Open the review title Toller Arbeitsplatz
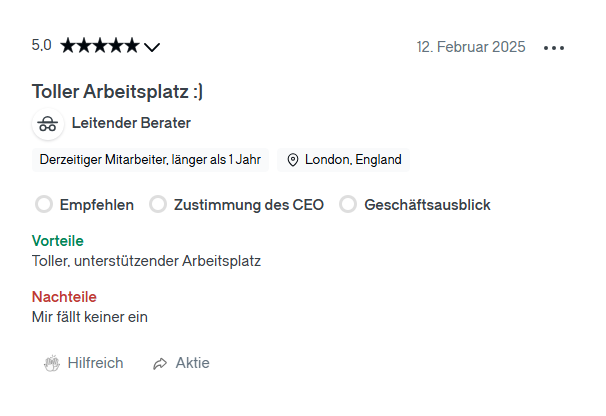 coord(117,92)
